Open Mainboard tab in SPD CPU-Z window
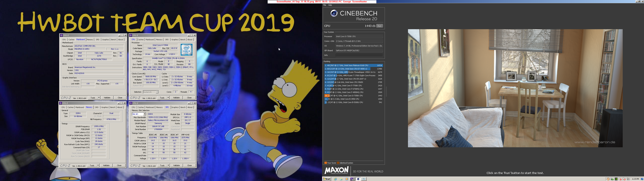This screenshot has height=181, width=644. point(150,107)
